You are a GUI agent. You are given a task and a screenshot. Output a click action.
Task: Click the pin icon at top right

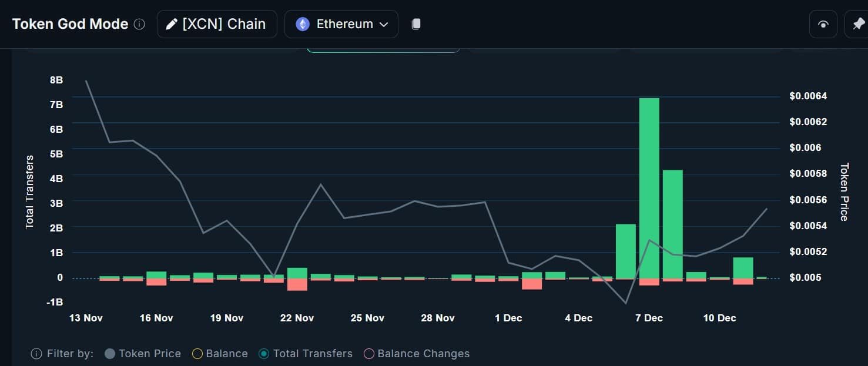point(857,24)
